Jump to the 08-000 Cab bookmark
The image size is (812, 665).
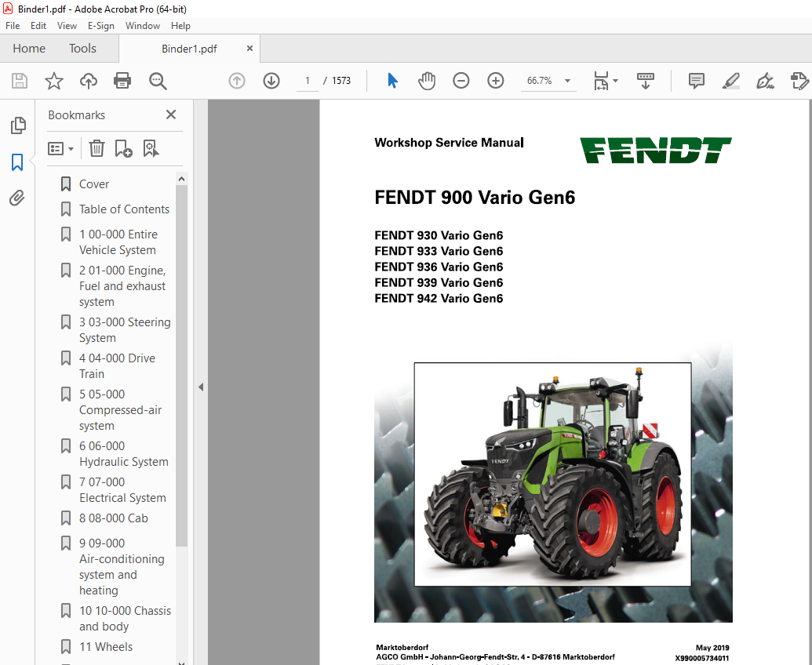coord(114,518)
